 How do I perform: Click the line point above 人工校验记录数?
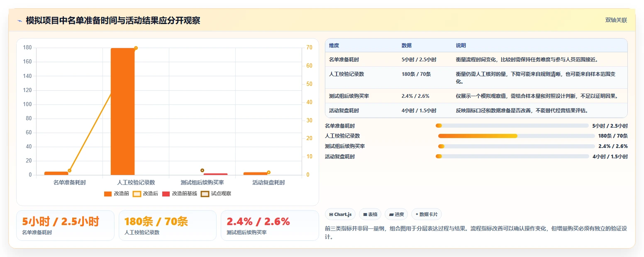136,48
